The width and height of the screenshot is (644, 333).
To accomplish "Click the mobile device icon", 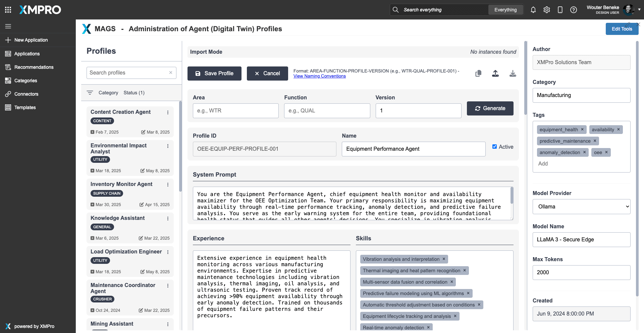I will (x=560, y=10).
